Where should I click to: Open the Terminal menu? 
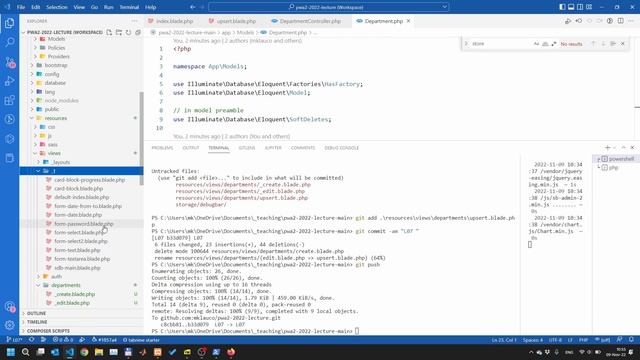[x=129, y=7]
